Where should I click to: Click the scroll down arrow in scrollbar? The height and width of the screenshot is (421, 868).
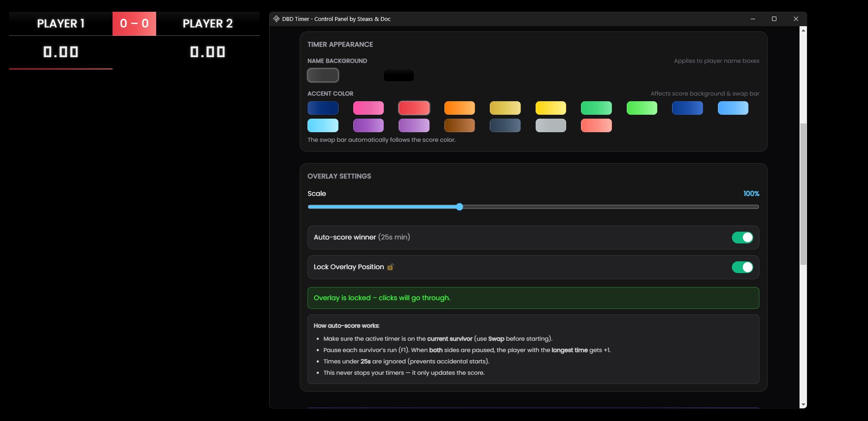803,404
